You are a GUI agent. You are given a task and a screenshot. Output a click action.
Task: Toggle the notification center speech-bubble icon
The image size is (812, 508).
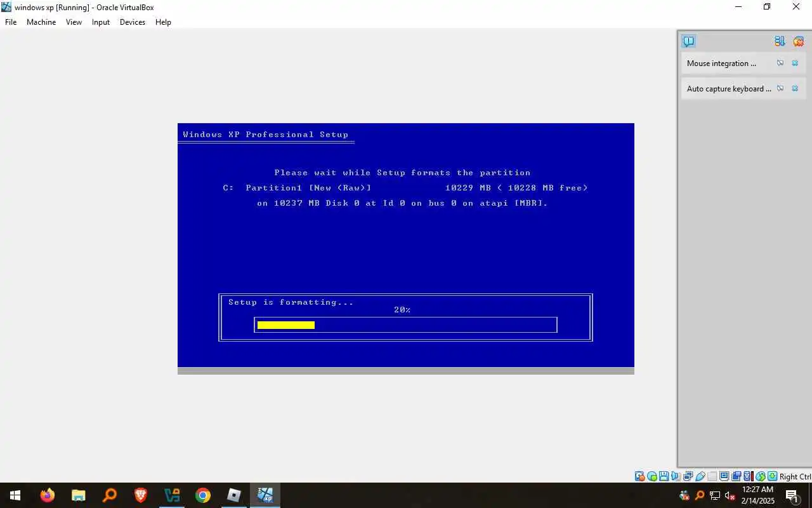pos(688,41)
